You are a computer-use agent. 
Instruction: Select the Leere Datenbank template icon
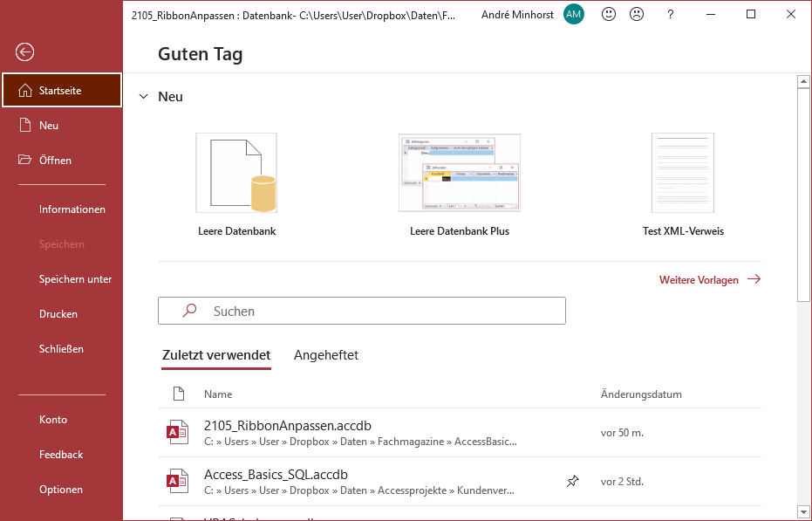coord(236,173)
